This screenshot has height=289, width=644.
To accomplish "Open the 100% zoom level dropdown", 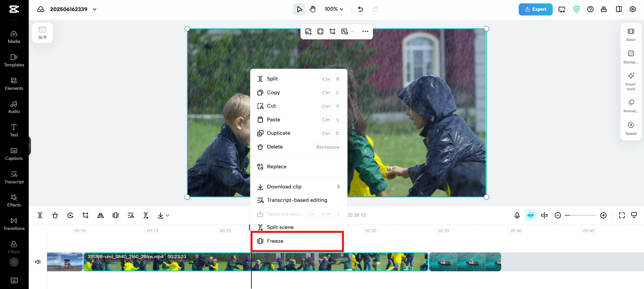I will 334,9.
